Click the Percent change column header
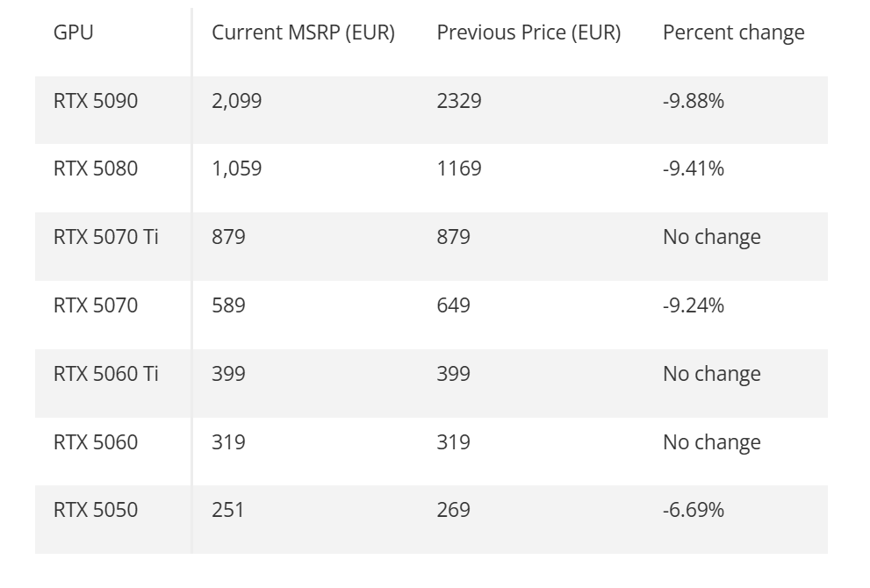Screen dimensions: 870x588 (733, 33)
